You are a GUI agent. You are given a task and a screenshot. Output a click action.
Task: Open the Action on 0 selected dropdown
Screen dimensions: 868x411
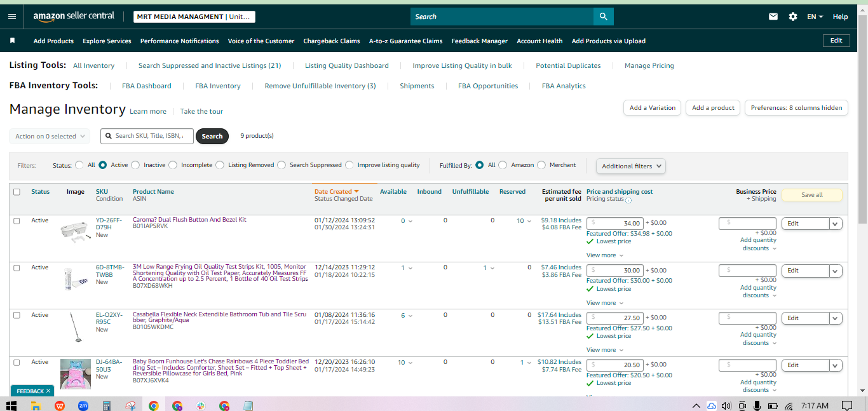click(50, 137)
